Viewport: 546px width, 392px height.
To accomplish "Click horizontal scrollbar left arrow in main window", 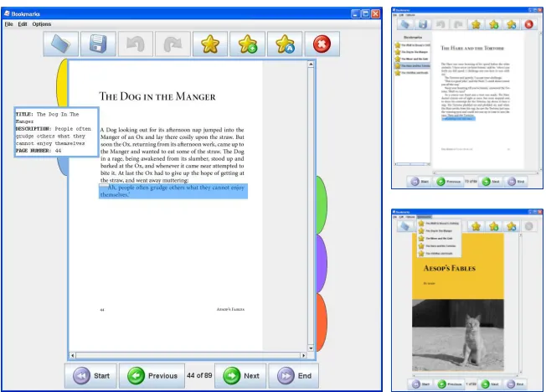I will pos(72,355).
